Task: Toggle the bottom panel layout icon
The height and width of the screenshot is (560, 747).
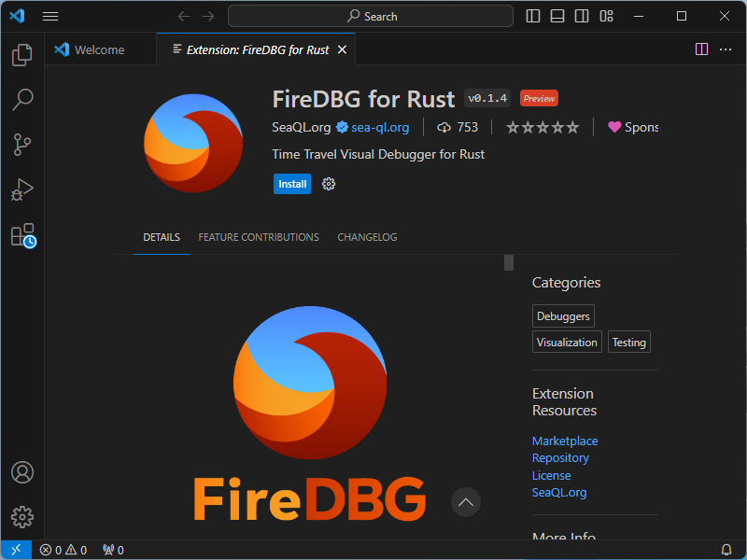Action: coord(557,16)
